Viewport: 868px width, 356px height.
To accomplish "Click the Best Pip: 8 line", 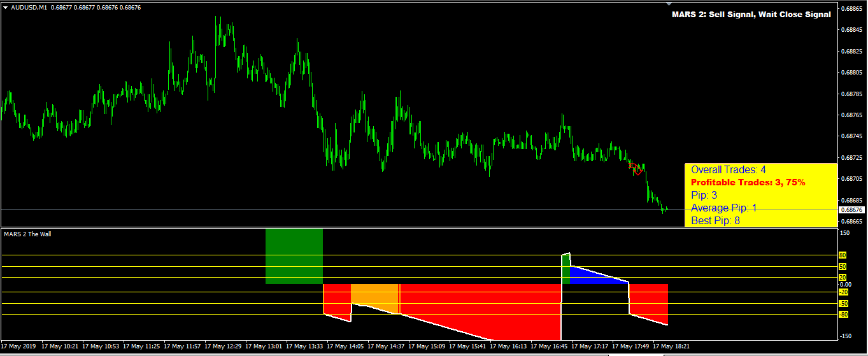I will pos(715,220).
